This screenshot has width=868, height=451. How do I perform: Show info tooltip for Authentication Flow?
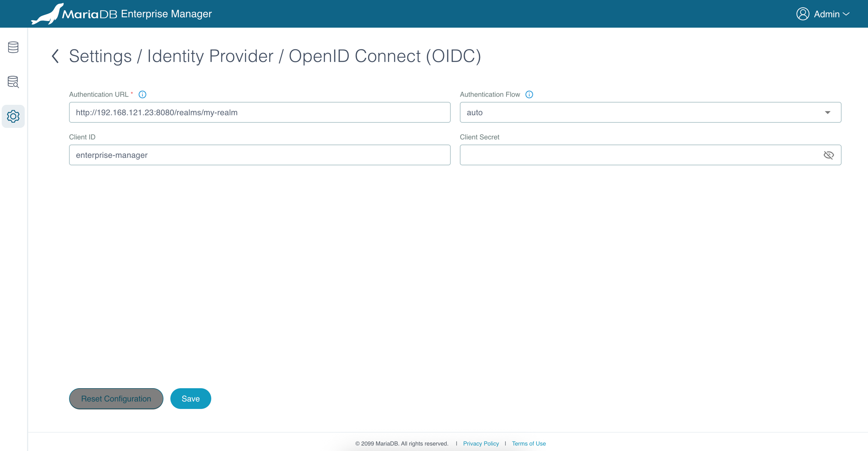pyautogui.click(x=529, y=95)
